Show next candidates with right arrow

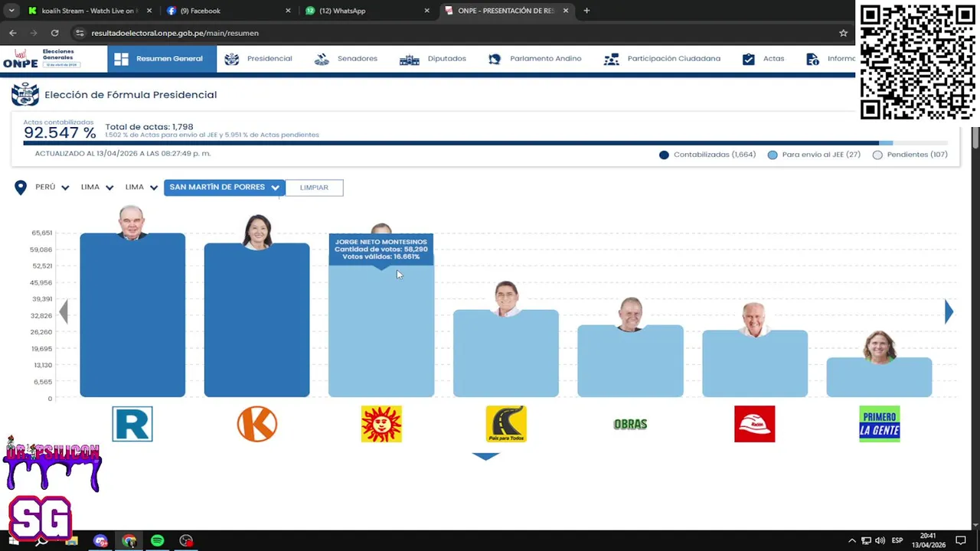(949, 311)
